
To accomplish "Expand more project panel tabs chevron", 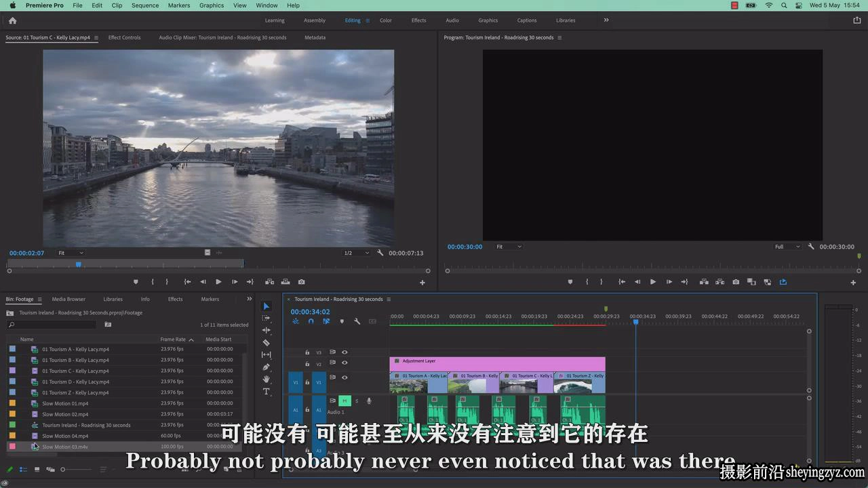I will [x=249, y=299].
